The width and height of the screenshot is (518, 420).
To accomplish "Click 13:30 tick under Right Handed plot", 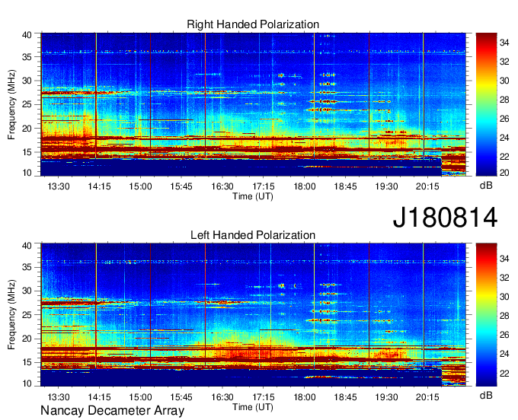I will (x=59, y=186).
